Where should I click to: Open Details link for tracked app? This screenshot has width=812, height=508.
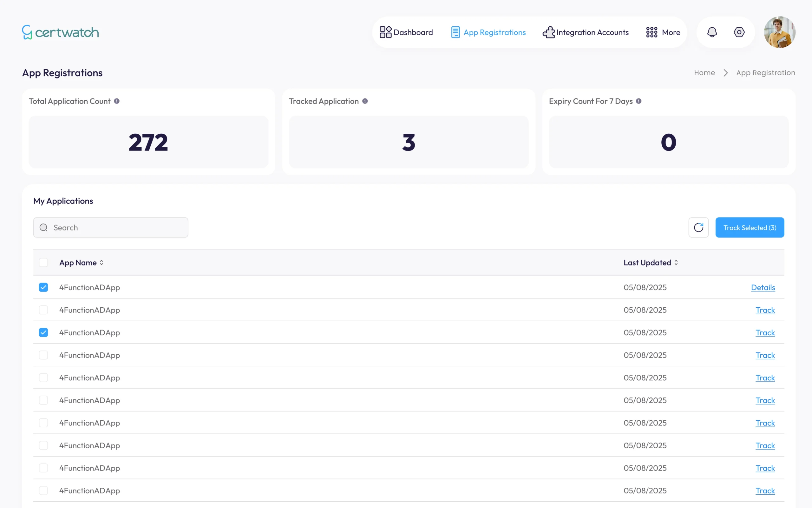coord(763,288)
